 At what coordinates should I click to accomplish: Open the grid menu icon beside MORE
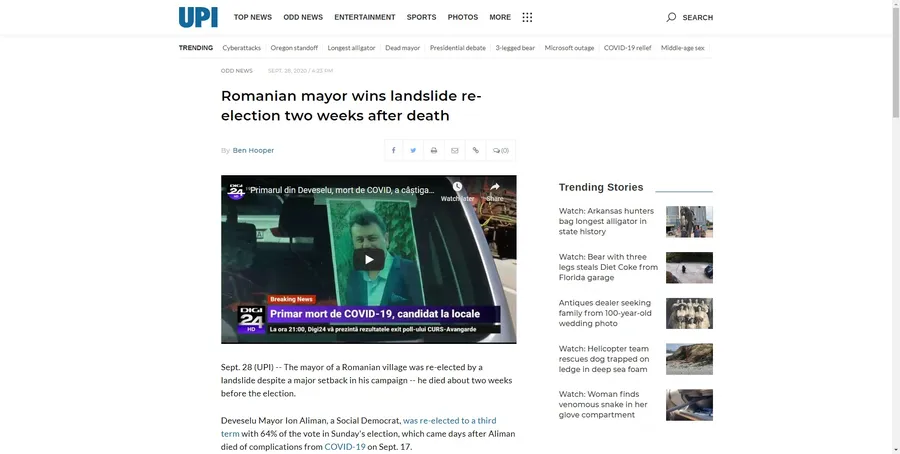527,17
